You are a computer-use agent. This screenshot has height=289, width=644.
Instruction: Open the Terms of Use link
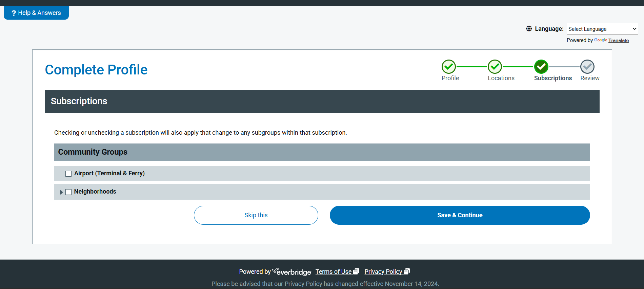[x=334, y=272]
